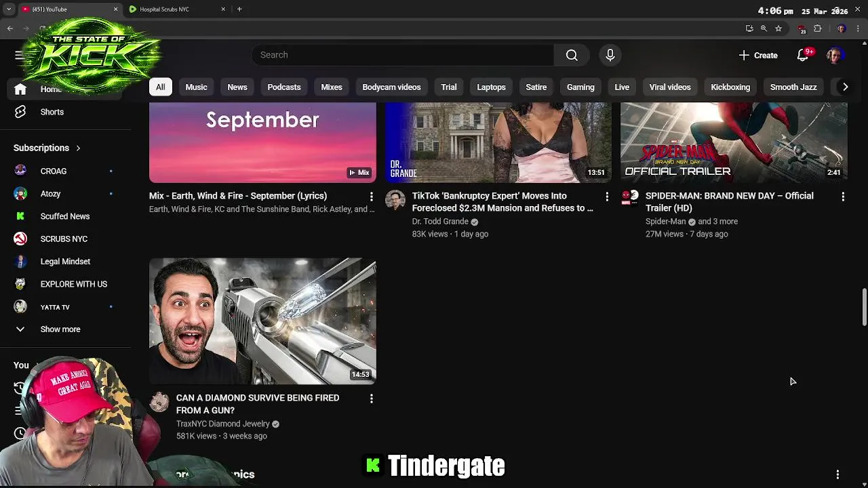Play the Dr. Grande mansion video thumbnail

coord(498,142)
